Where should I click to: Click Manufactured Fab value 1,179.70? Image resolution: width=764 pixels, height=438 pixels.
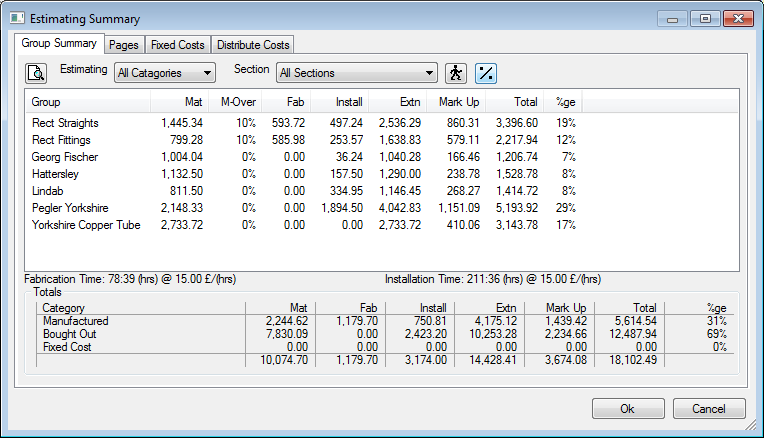(x=357, y=321)
